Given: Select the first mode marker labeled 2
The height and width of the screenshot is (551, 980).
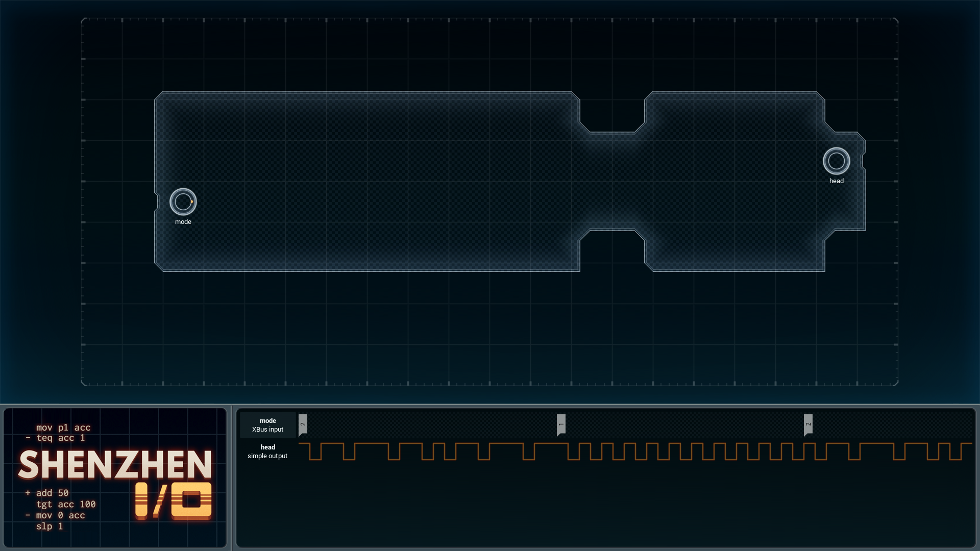Looking at the screenshot, I should [x=303, y=425].
